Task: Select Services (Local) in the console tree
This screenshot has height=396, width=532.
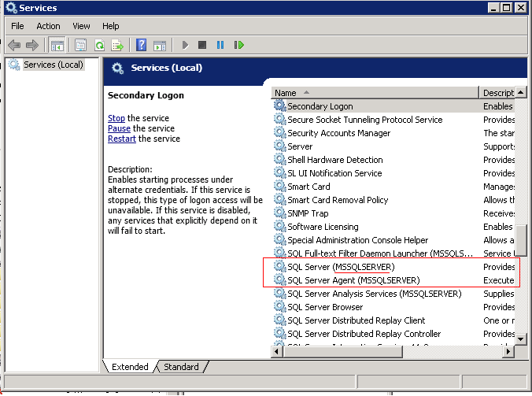Action: pos(53,65)
